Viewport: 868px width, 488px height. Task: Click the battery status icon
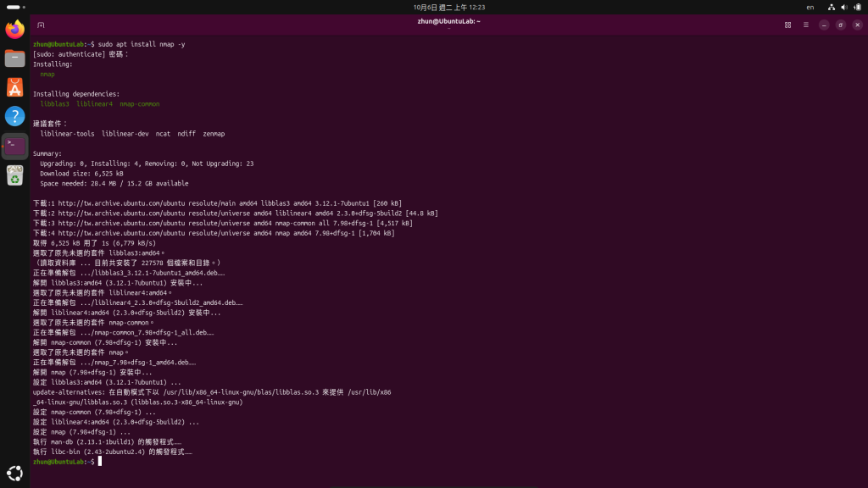click(858, 7)
